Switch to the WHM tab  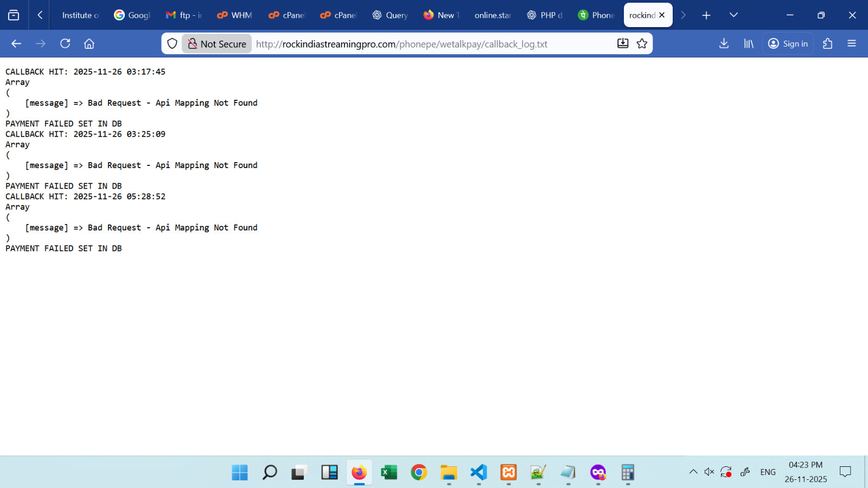pyautogui.click(x=235, y=15)
